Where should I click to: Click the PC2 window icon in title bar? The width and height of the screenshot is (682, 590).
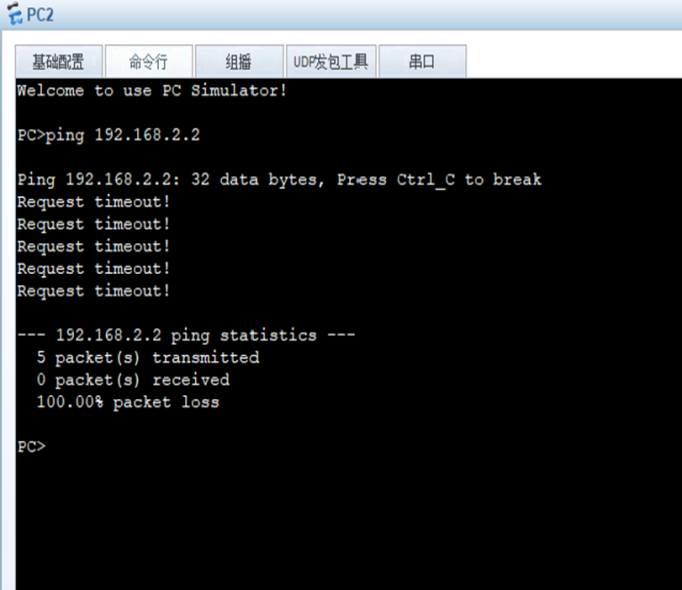13,14
